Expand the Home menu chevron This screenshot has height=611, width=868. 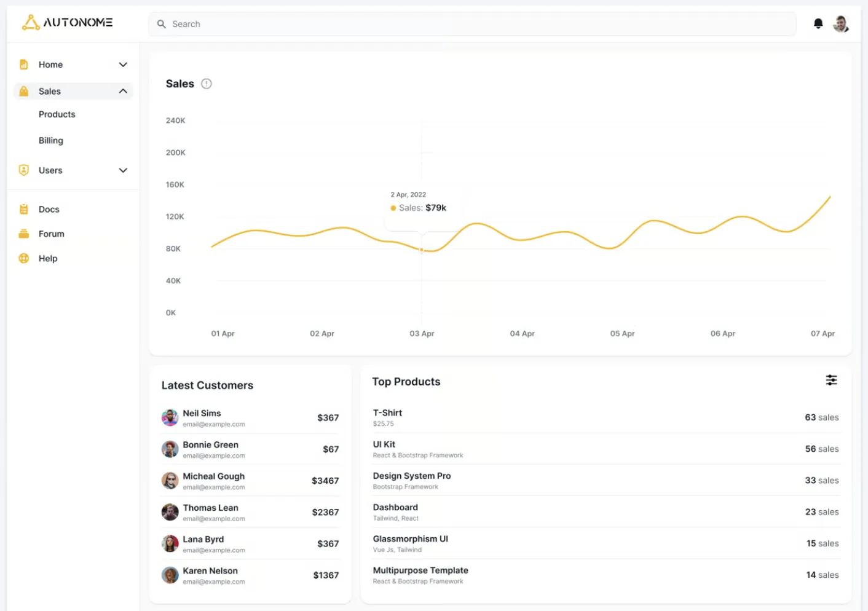123,65
